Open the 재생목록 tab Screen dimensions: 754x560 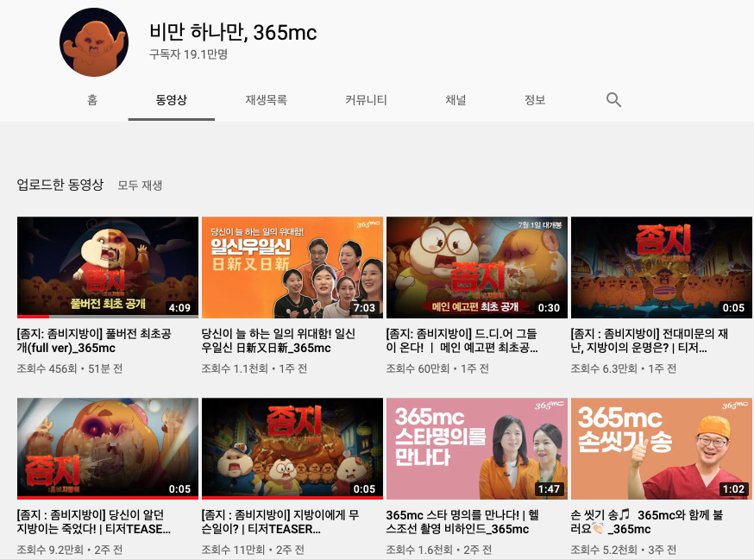(266, 99)
